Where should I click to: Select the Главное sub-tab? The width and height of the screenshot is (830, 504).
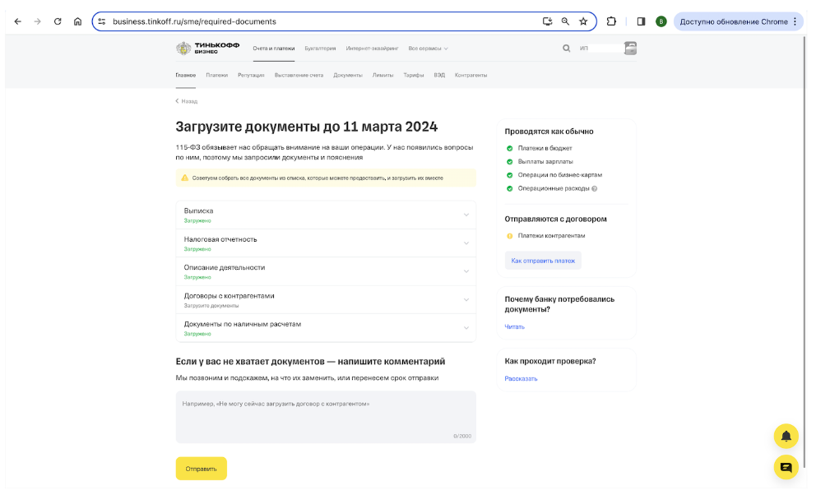click(186, 75)
